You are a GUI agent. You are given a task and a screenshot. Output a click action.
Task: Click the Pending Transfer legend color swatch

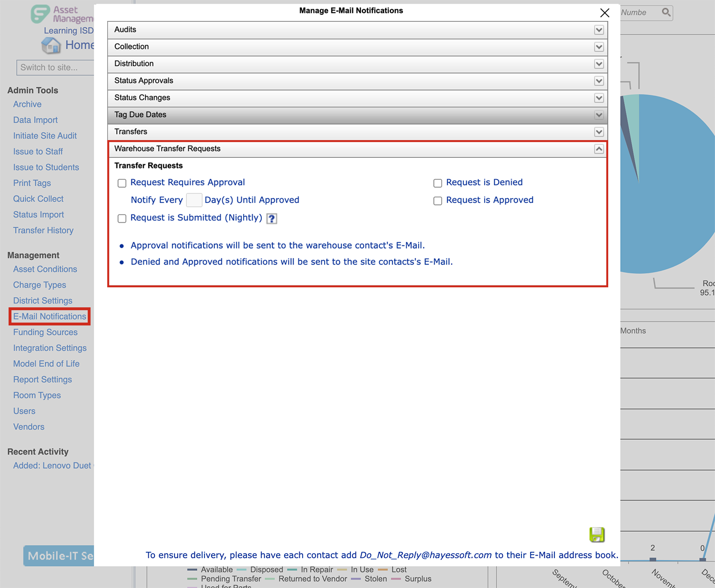click(192, 579)
